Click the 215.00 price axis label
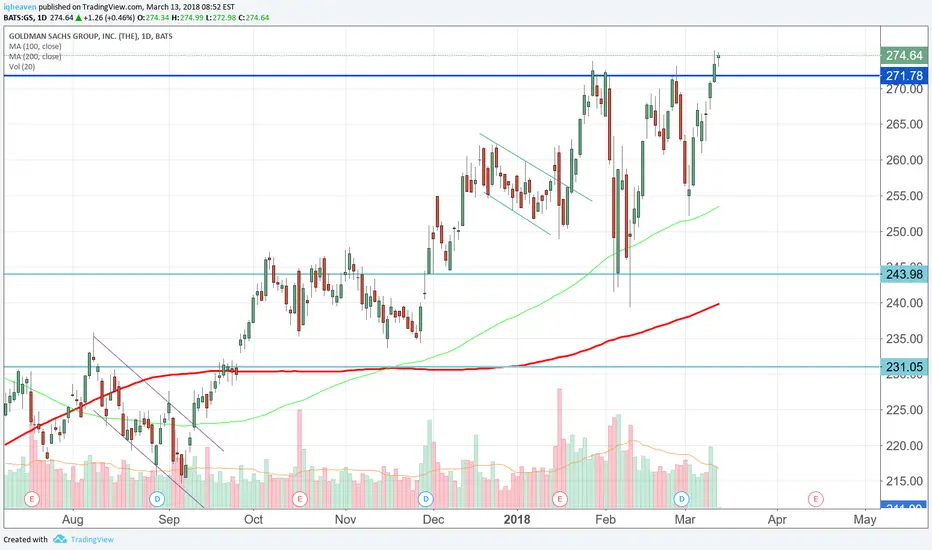932x550 pixels. click(x=904, y=481)
